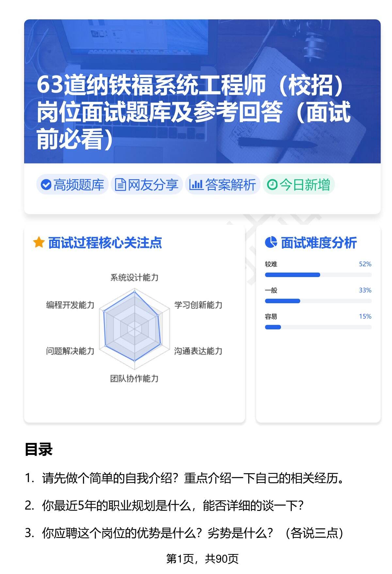
Task: Click the 团队协作能力 radar chart label
Action: (x=134, y=378)
